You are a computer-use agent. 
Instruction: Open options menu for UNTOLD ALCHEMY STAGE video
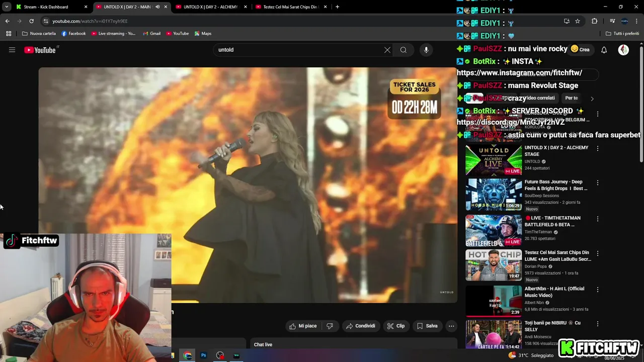(x=598, y=148)
